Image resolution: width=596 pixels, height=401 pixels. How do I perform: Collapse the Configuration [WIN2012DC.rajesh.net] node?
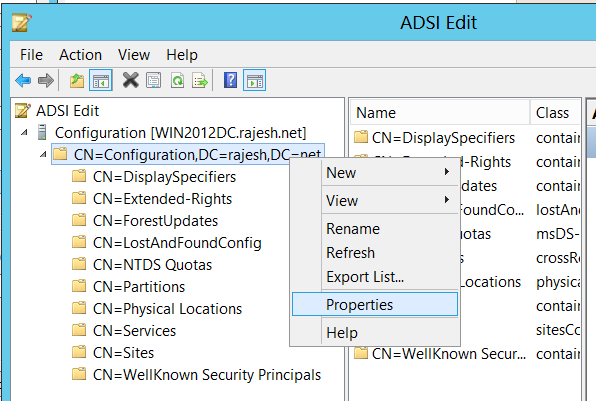pyautogui.click(x=24, y=133)
